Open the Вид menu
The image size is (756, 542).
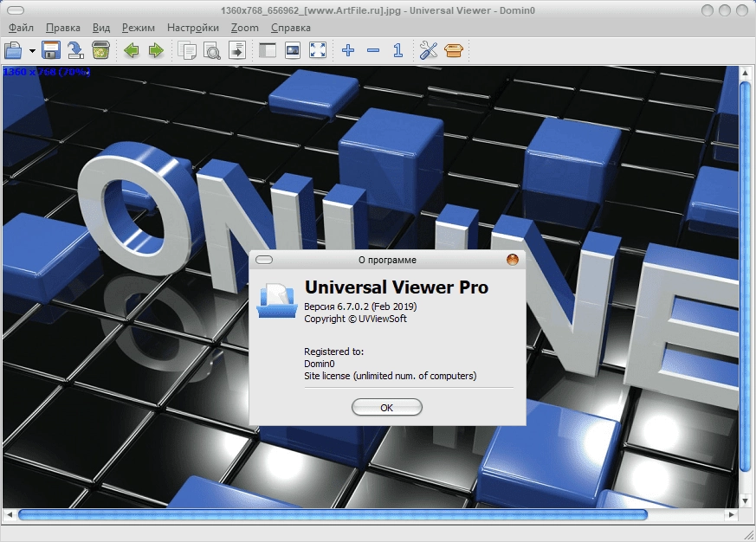pos(101,28)
